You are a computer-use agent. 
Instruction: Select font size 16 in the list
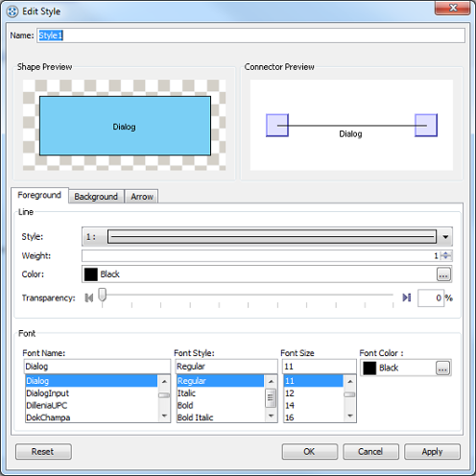click(x=314, y=417)
